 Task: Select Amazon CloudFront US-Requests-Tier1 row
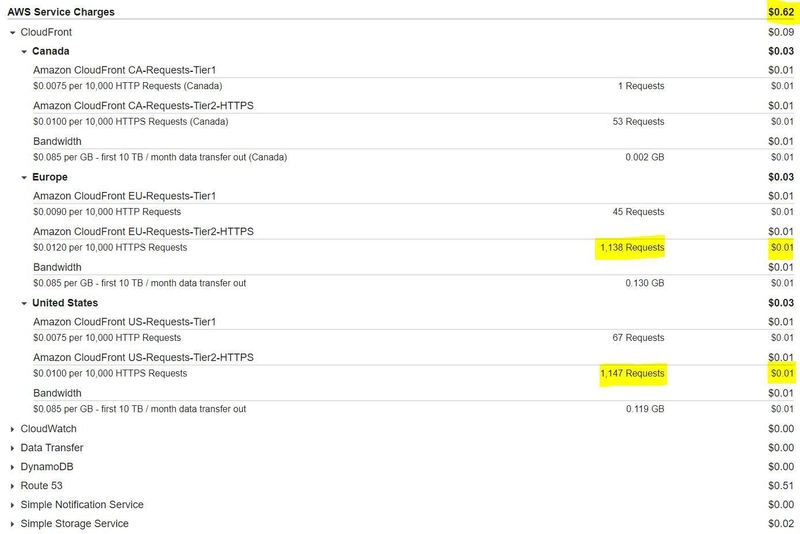[x=413, y=322]
